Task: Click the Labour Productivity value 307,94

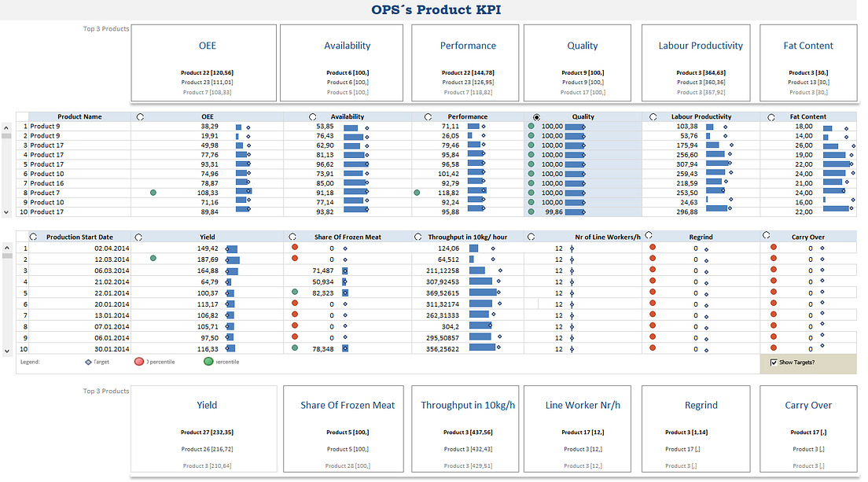Action: (687, 164)
